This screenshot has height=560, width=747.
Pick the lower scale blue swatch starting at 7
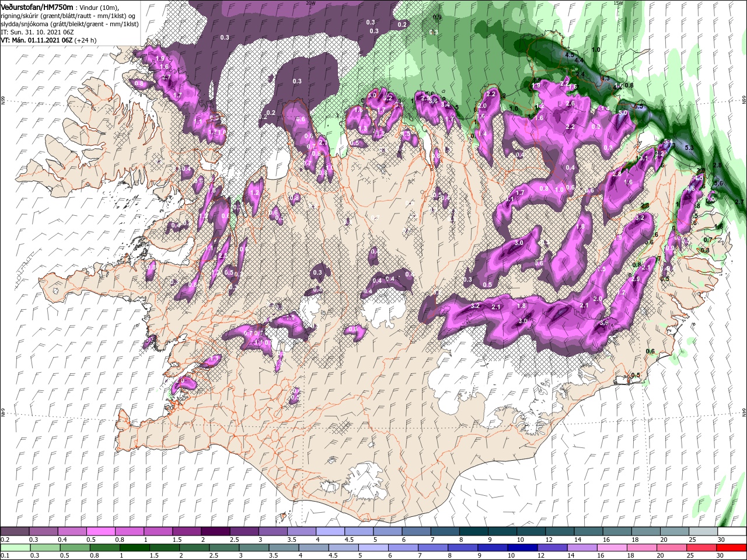coord(433,547)
